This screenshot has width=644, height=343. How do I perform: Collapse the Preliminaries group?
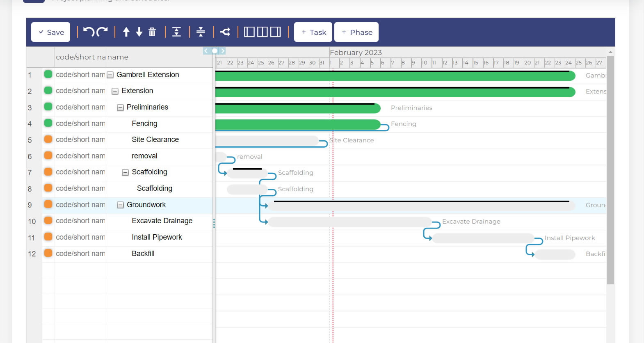click(x=120, y=107)
